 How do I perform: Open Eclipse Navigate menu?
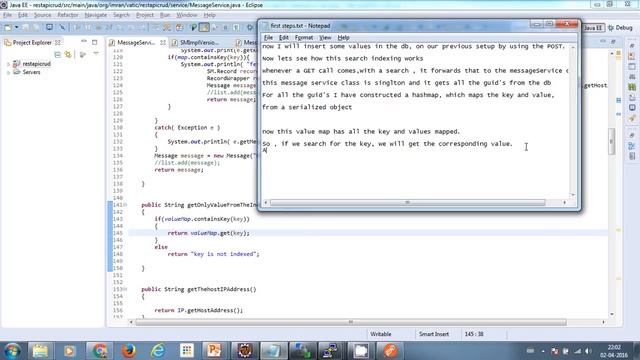(96, 15)
